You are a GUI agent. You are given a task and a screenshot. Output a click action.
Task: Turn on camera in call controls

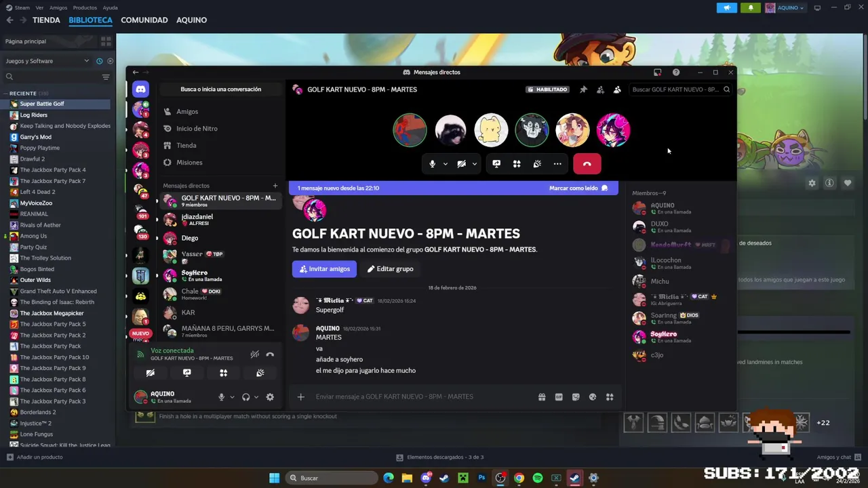click(x=462, y=164)
